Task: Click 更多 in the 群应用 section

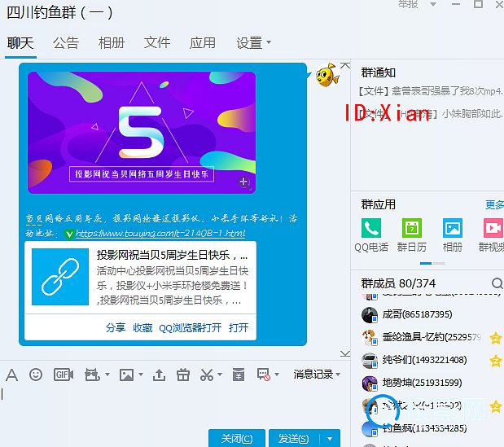Action: (494, 204)
